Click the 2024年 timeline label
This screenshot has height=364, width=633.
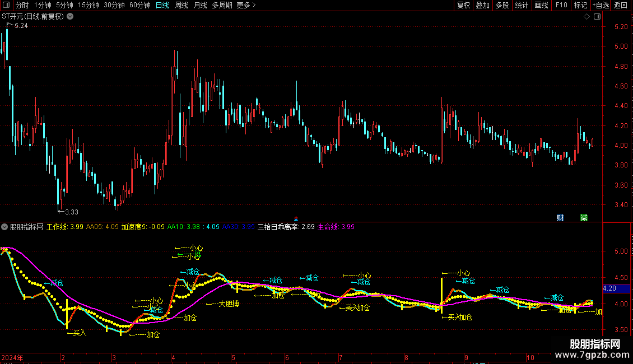click(x=12, y=357)
